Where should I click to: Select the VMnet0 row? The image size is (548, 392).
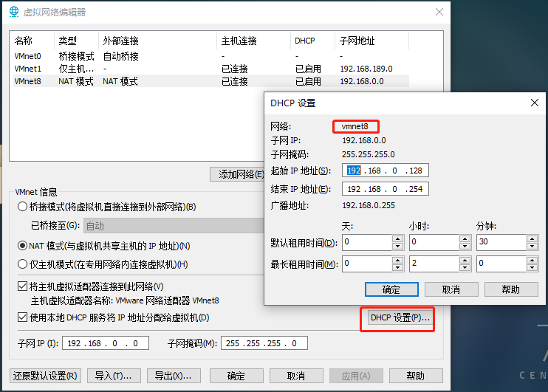click(x=211, y=56)
